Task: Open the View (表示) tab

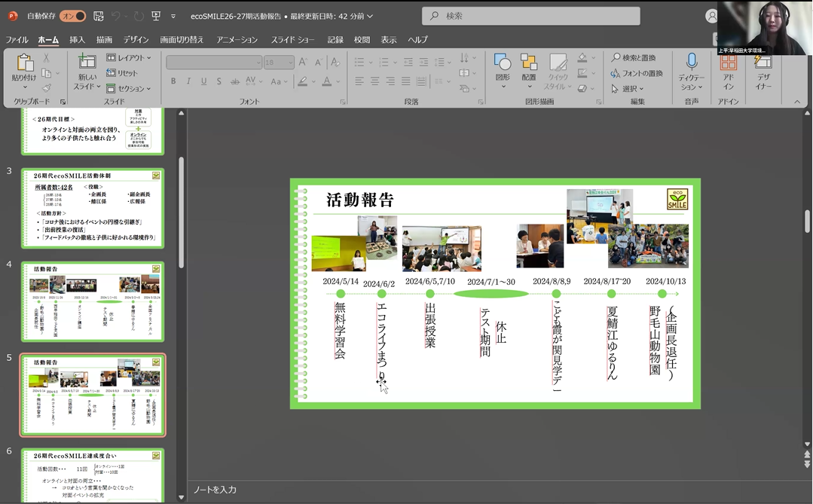Action: click(388, 40)
